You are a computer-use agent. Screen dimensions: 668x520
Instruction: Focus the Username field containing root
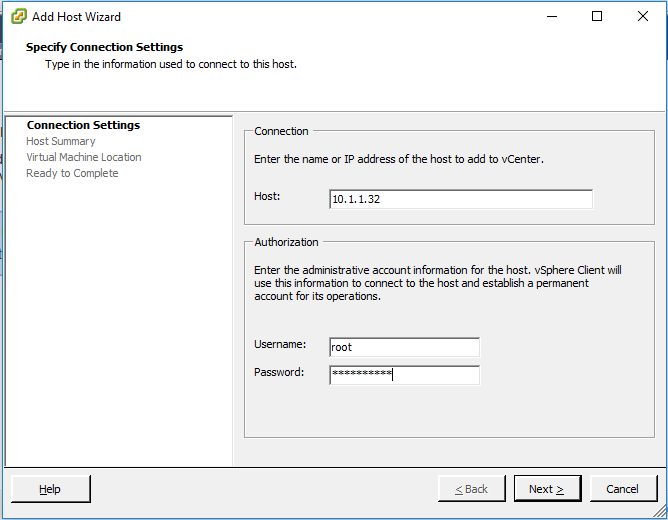click(x=404, y=347)
